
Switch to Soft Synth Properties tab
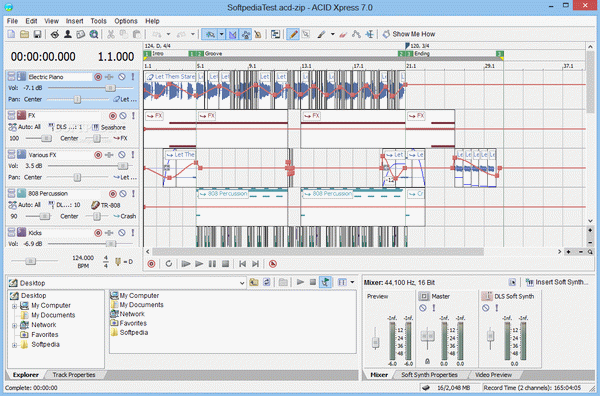point(429,375)
